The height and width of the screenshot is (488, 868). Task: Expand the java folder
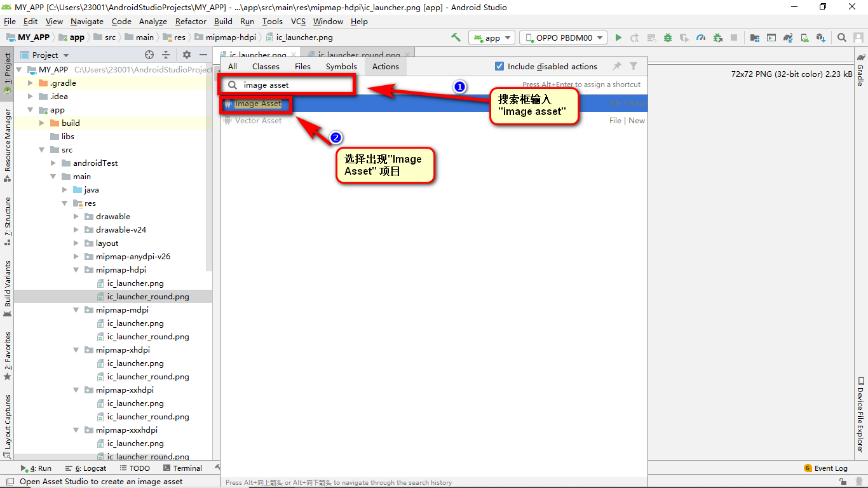pyautogui.click(x=65, y=190)
